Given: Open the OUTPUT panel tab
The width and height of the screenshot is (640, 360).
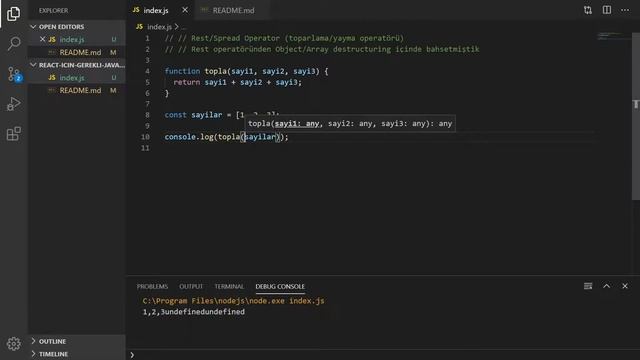Looking at the screenshot, I should click(x=191, y=287).
